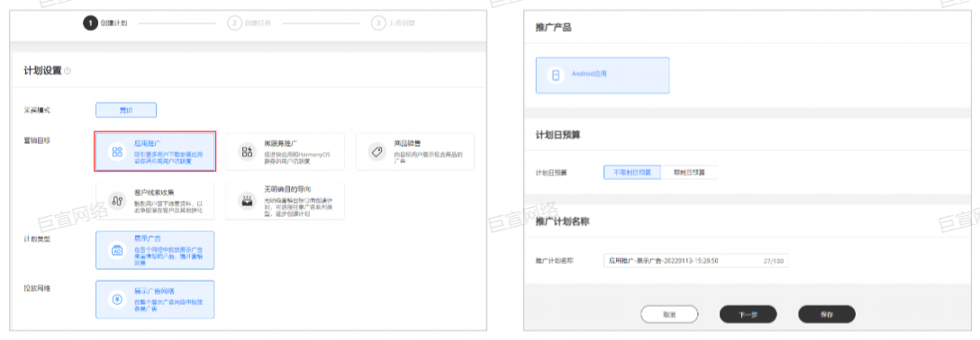The height and width of the screenshot is (340, 980).
Task: Select 展示广告网络 placement network card
Action: click(x=155, y=300)
